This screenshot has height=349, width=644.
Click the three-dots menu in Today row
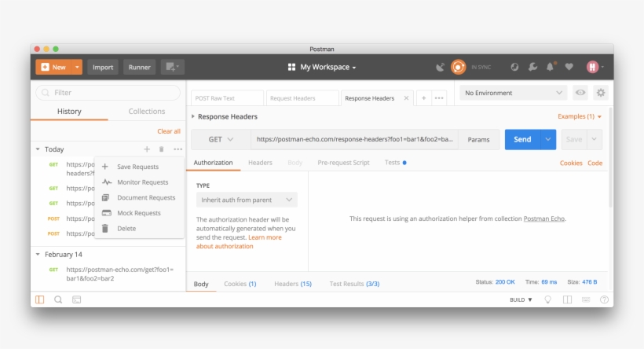[177, 149]
